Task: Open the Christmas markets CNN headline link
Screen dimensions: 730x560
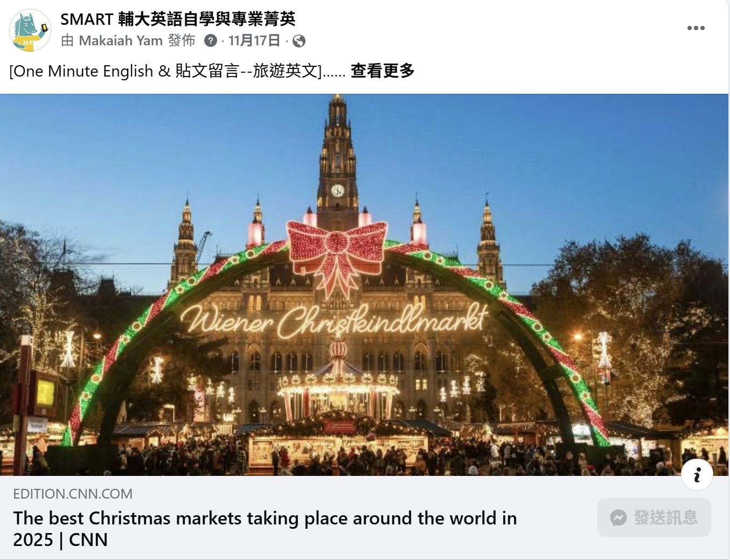Action: point(265,529)
